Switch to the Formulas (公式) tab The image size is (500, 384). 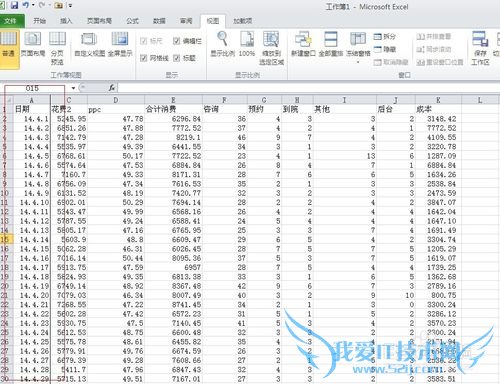(132, 21)
